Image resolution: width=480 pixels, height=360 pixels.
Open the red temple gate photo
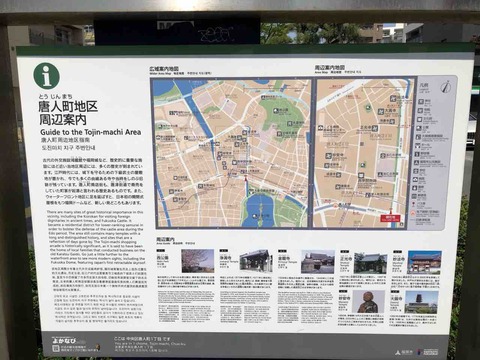pos(424,263)
